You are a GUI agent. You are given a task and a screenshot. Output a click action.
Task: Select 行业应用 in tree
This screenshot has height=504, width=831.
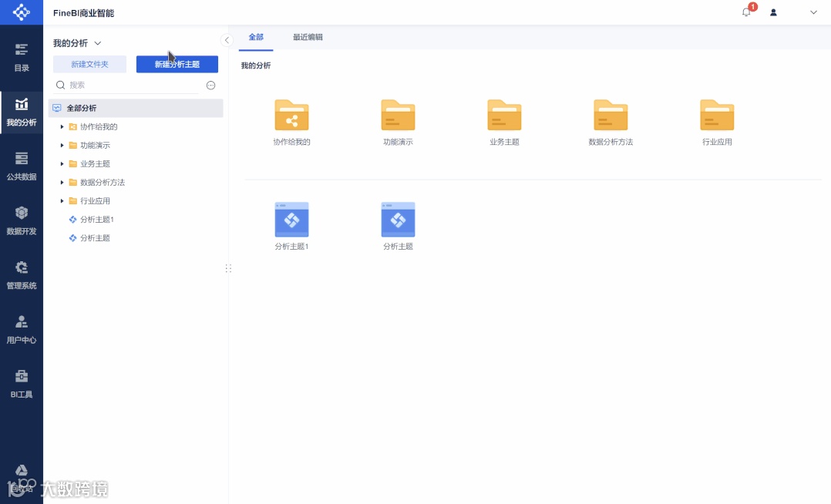(95, 201)
